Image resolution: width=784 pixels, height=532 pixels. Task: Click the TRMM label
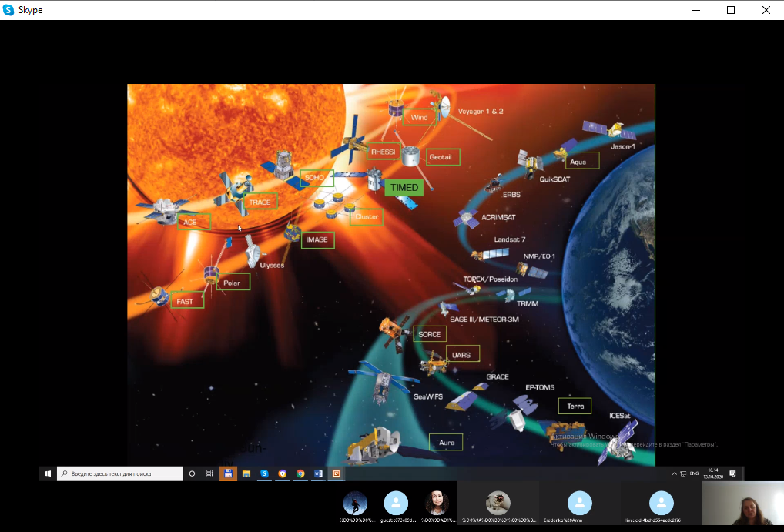pyautogui.click(x=528, y=303)
